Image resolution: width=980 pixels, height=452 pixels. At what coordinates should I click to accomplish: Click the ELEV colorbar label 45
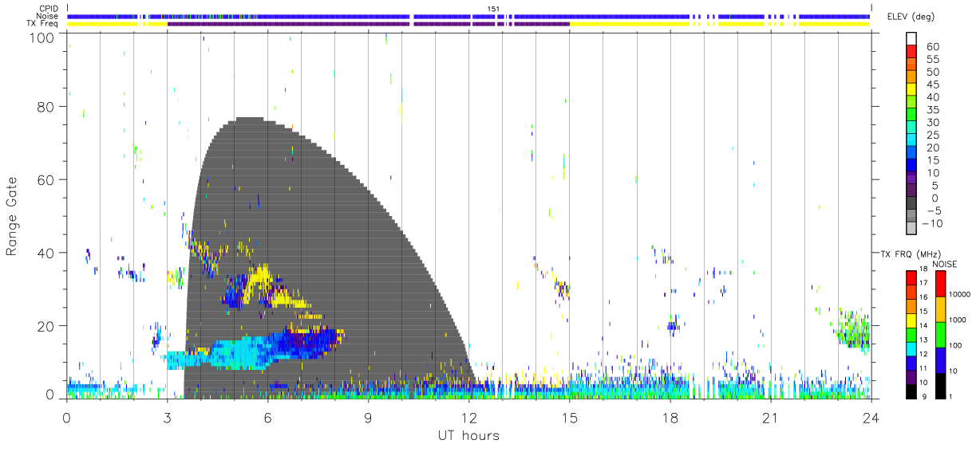pos(932,85)
